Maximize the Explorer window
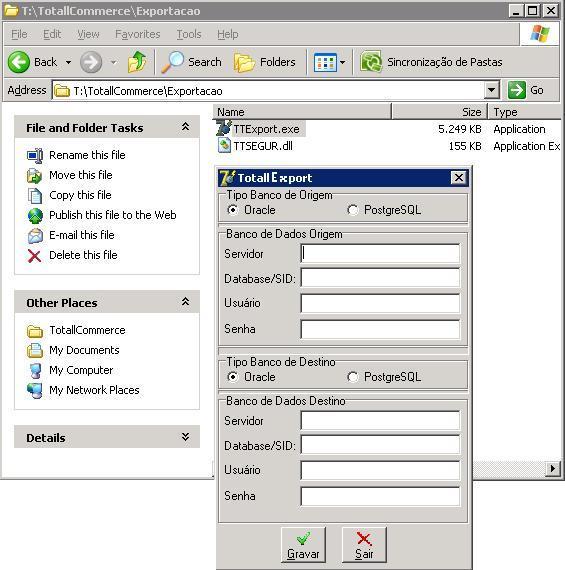The width and height of the screenshot is (565, 570). (532, 11)
